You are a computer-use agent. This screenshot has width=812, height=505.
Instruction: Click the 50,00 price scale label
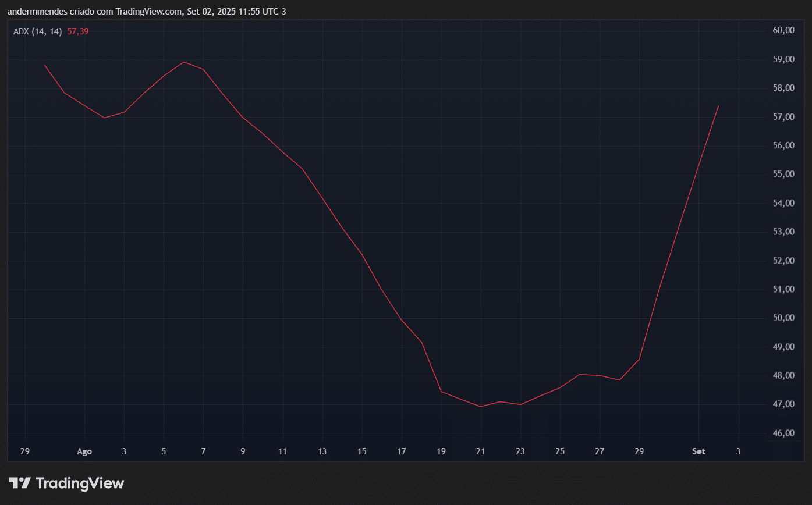click(783, 318)
